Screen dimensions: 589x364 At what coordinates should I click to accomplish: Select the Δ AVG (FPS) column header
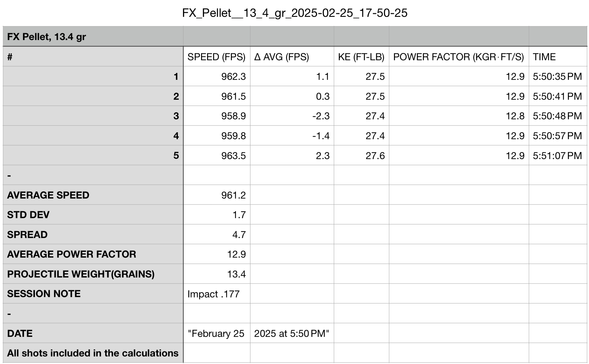[292, 57]
